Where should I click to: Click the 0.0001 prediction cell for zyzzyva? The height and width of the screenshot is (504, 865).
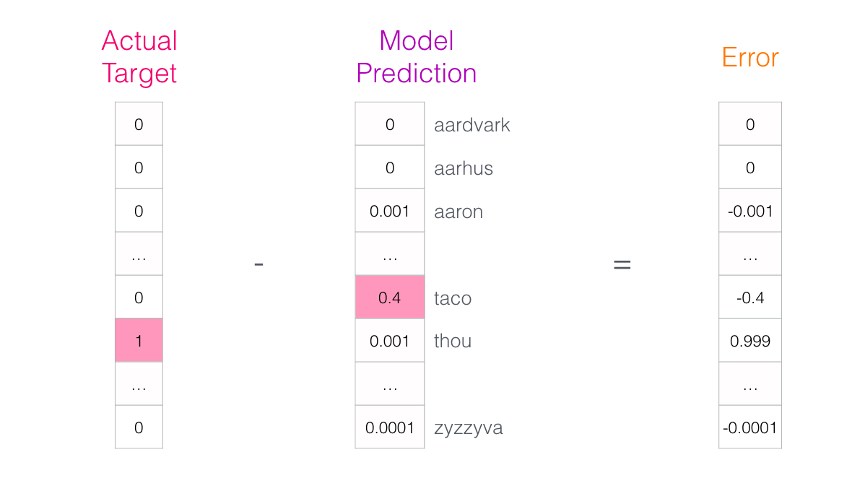[389, 427]
